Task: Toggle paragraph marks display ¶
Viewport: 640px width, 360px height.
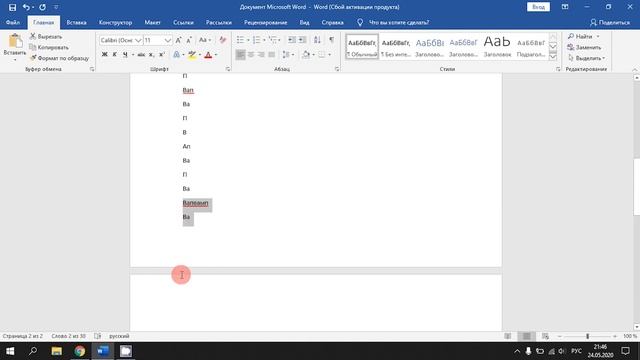Action: (331, 40)
